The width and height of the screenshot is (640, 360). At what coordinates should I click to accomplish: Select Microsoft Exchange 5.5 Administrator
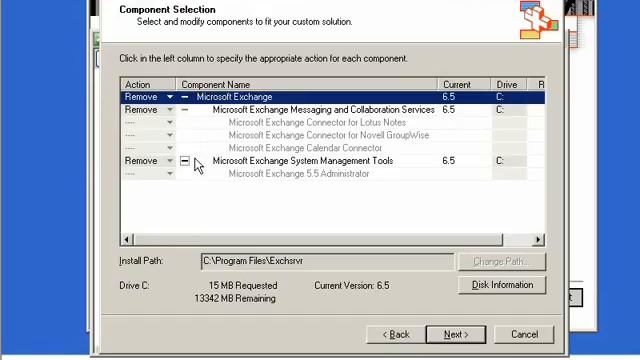click(x=299, y=173)
